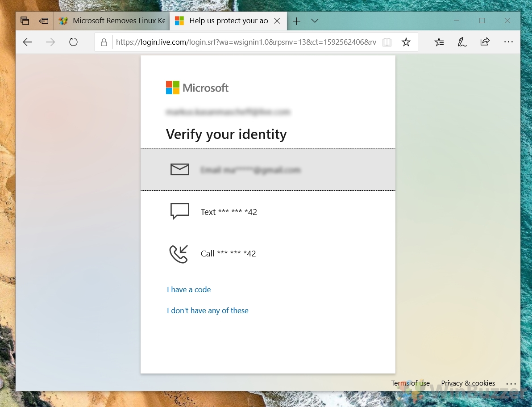Click the lock icon in the address bar
Image resolution: width=532 pixels, height=407 pixels.
(x=104, y=42)
